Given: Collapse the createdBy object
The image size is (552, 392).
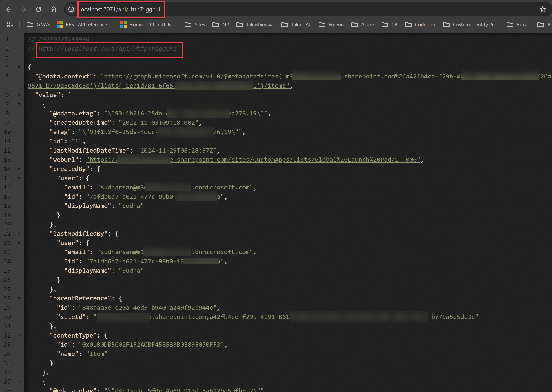Looking at the screenshot, I should point(19,169).
